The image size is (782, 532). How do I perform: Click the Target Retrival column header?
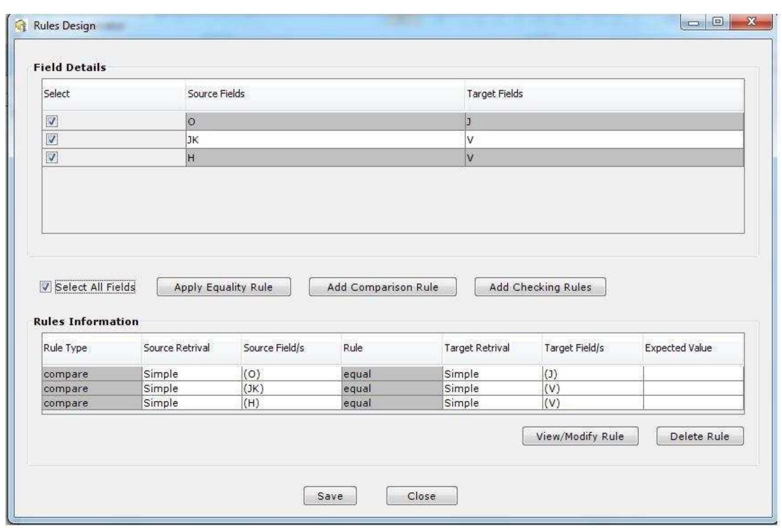pos(492,349)
